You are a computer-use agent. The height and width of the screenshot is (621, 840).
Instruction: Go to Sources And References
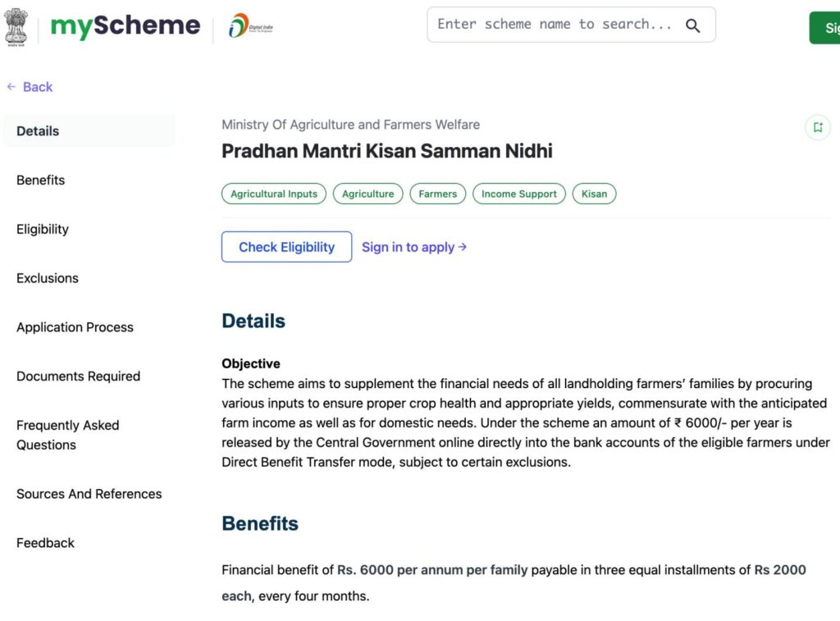pyautogui.click(x=89, y=494)
